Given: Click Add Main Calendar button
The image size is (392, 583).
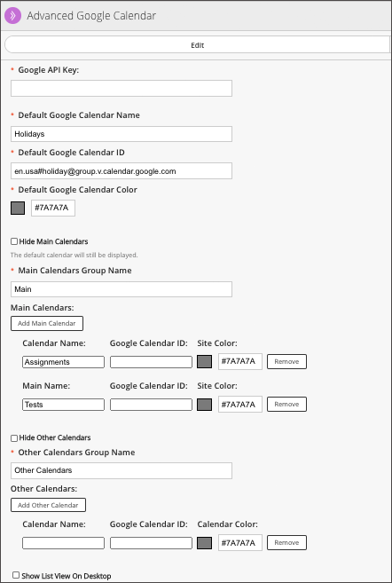Looking at the screenshot, I should 47,324.
